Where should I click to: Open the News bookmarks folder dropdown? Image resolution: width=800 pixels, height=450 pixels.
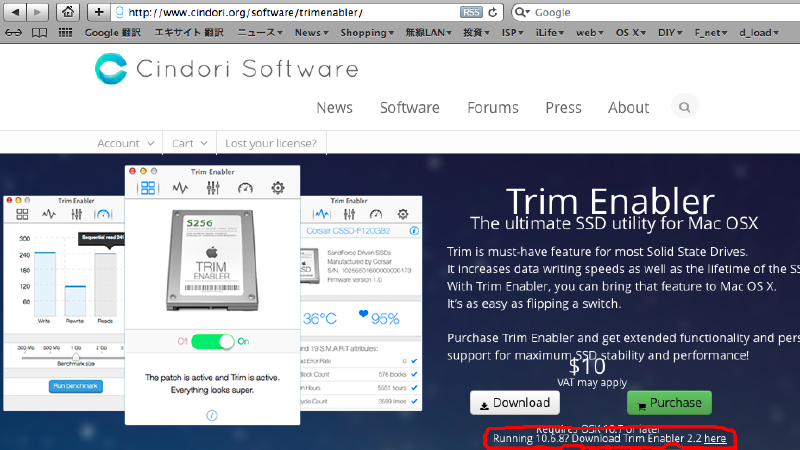311,33
